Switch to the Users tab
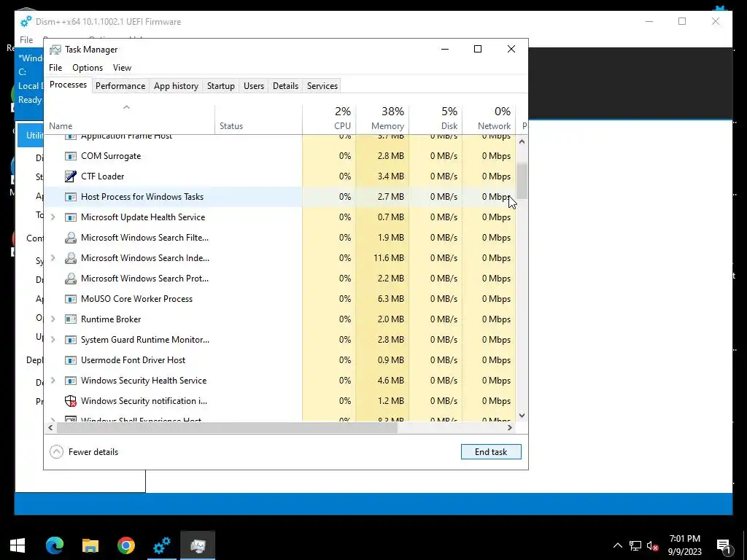Image resolution: width=747 pixels, height=560 pixels. coord(253,86)
